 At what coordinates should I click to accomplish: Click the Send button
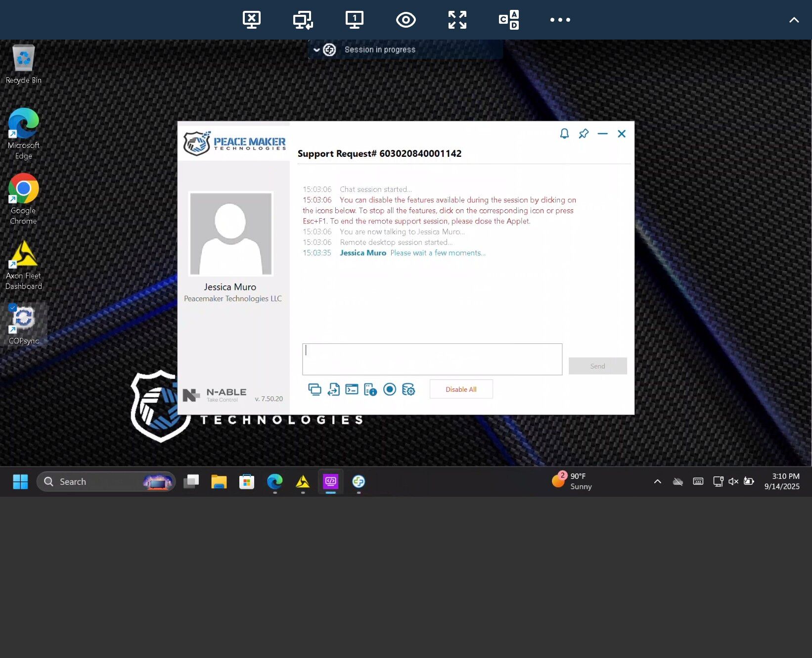(x=597, y=366)
